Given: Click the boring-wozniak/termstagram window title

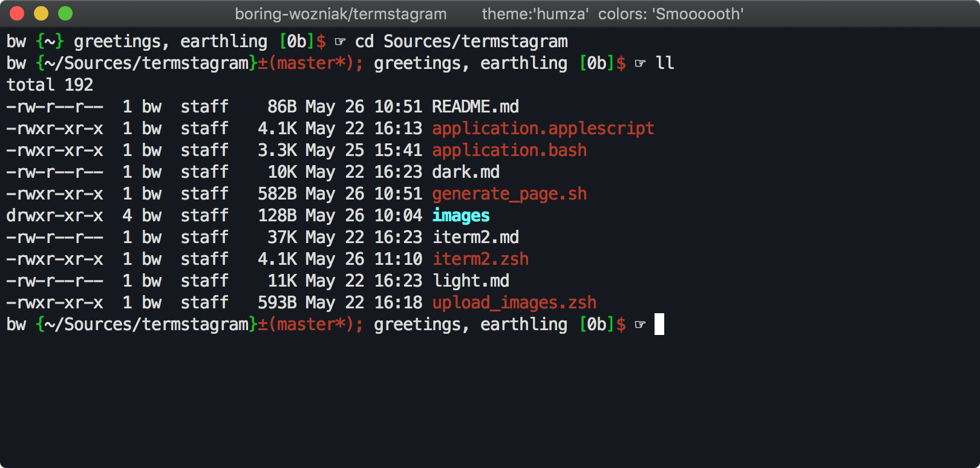Looking at the screenshot, I should pyautogui.click(x=341, y=14).
